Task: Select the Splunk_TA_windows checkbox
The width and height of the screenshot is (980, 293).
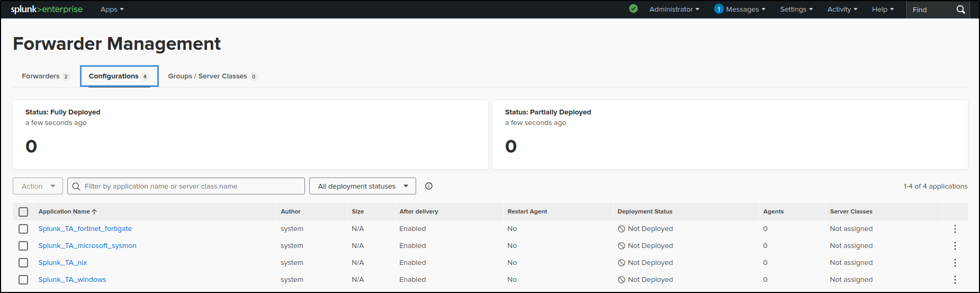Action: [23, 280]
